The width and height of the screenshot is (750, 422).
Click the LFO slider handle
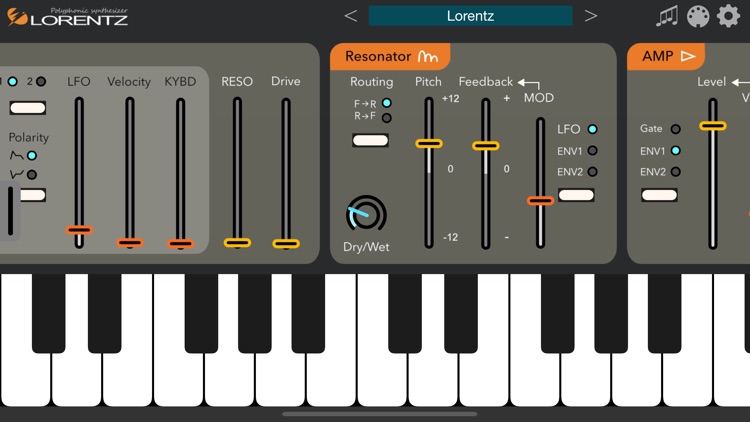(x=79, y=230)
